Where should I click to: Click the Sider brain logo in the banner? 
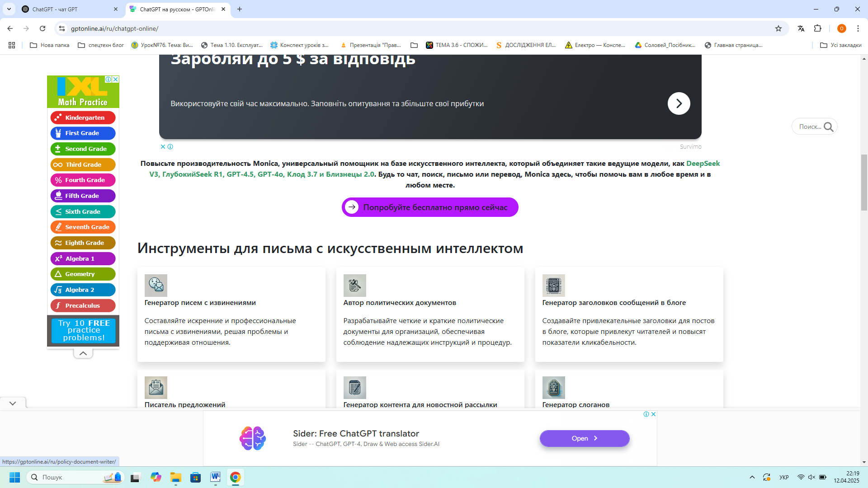253,438
